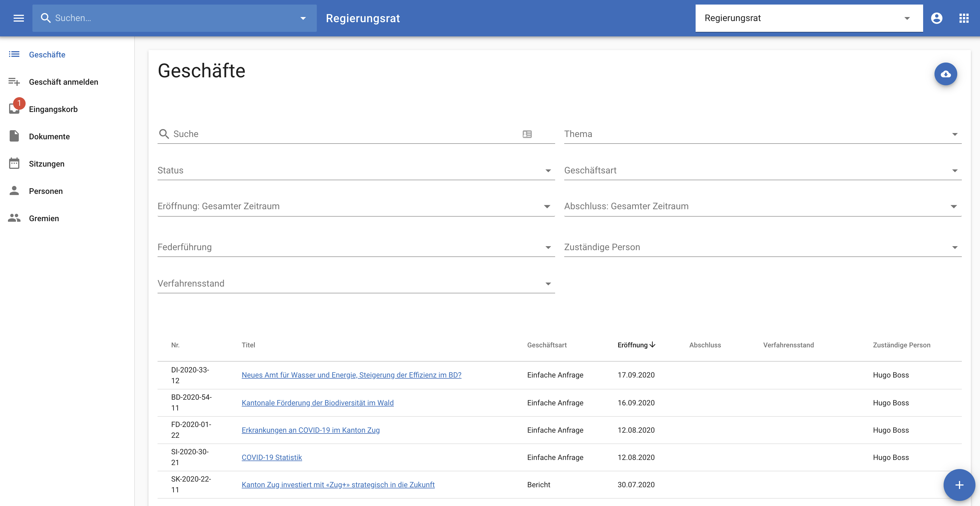
Task: Open the Thema filter dropdown
Action: click(954, 134)
